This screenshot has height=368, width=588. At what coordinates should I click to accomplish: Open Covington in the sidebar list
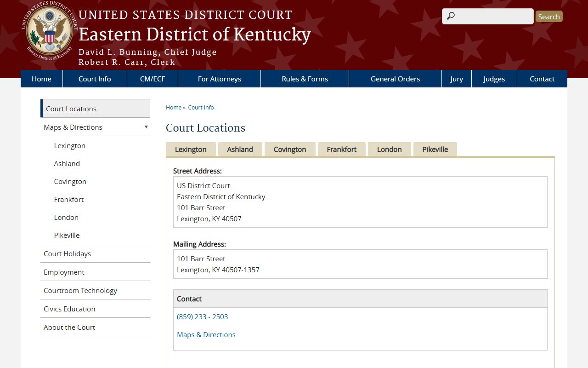tap(70, 181)
